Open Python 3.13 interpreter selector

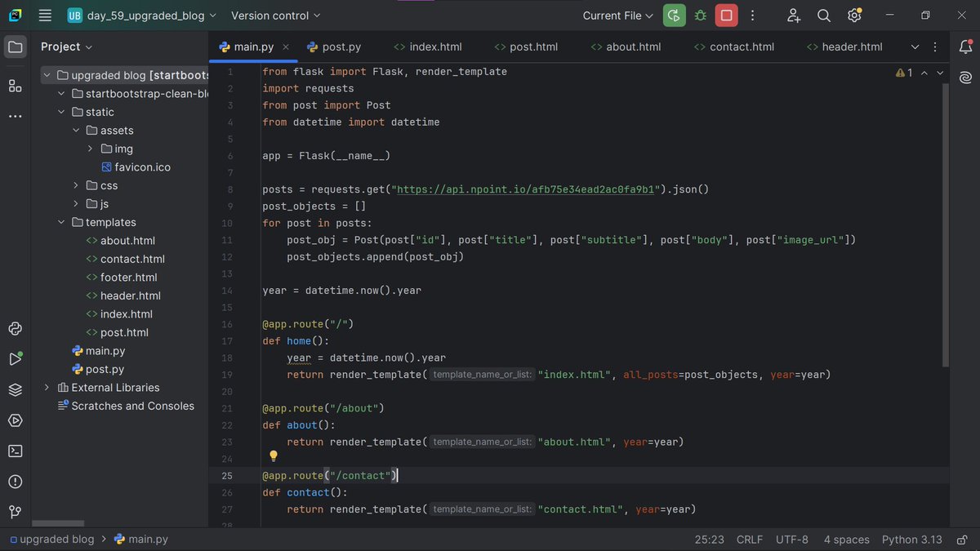click(911, 540)
